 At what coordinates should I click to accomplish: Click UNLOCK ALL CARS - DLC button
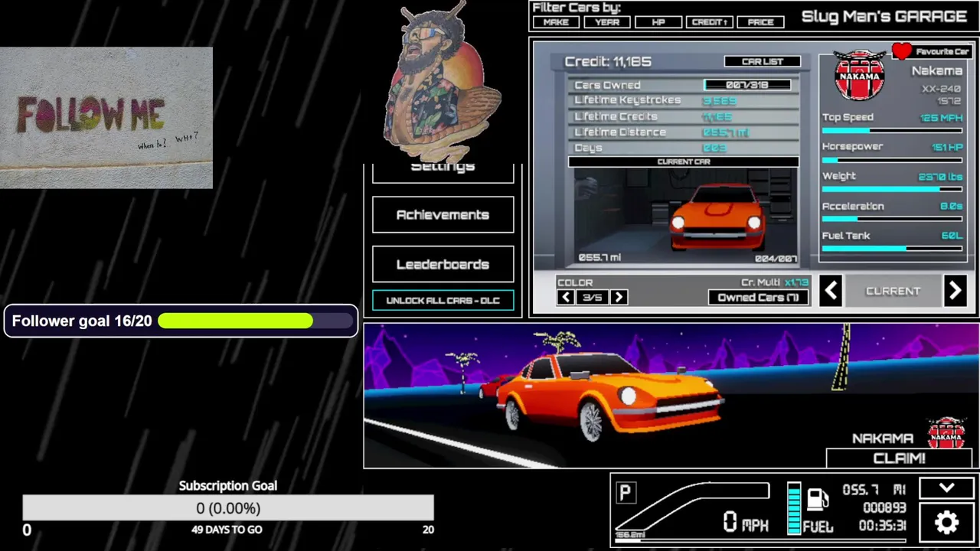[x=443, y=301]
